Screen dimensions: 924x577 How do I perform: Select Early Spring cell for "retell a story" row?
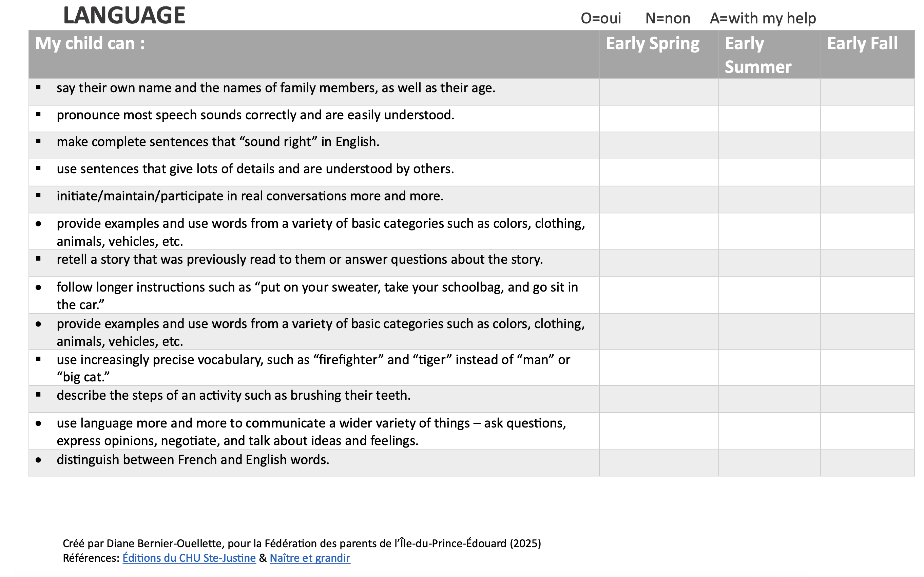(x=659, y=263)
